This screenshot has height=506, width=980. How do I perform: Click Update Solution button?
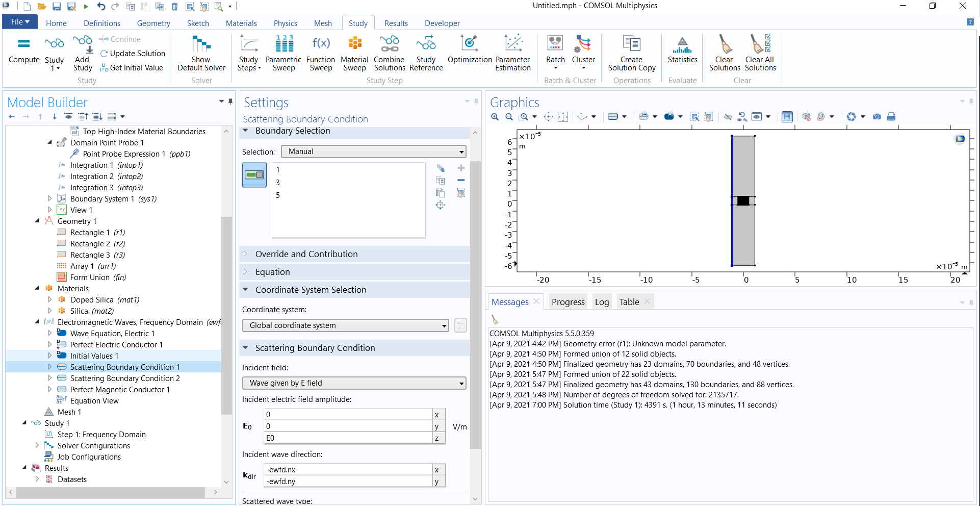click(x=133, y=54)
